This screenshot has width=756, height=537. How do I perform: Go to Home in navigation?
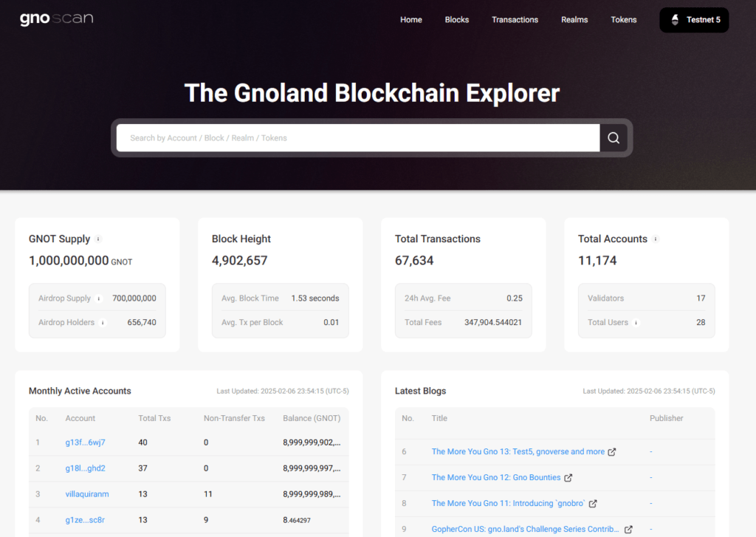coord(410,20)
